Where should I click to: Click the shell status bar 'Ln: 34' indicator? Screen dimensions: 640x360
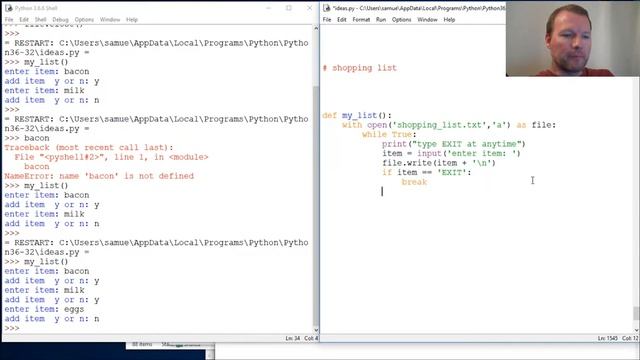[x=293, y=338]
